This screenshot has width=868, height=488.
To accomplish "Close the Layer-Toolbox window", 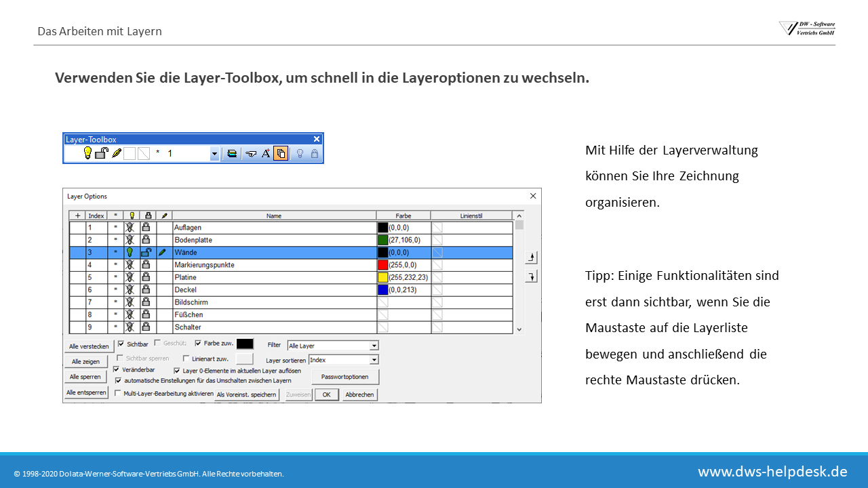I will click(316, 139).
